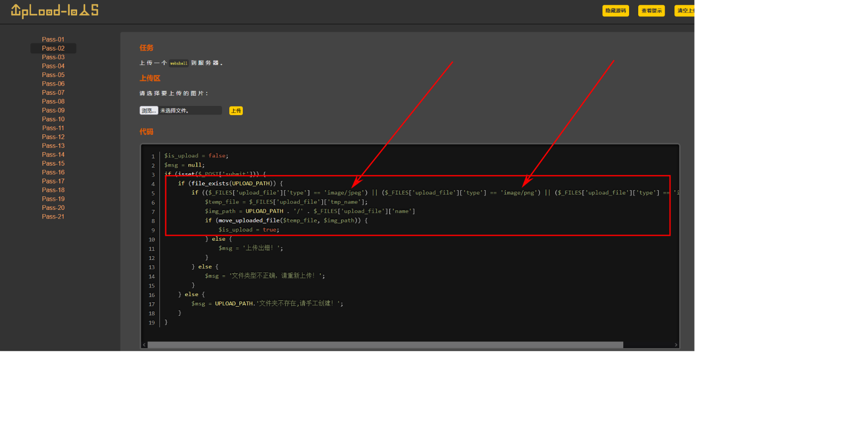
Task: Click the yellow 上传 upload button
Action: 236,111
